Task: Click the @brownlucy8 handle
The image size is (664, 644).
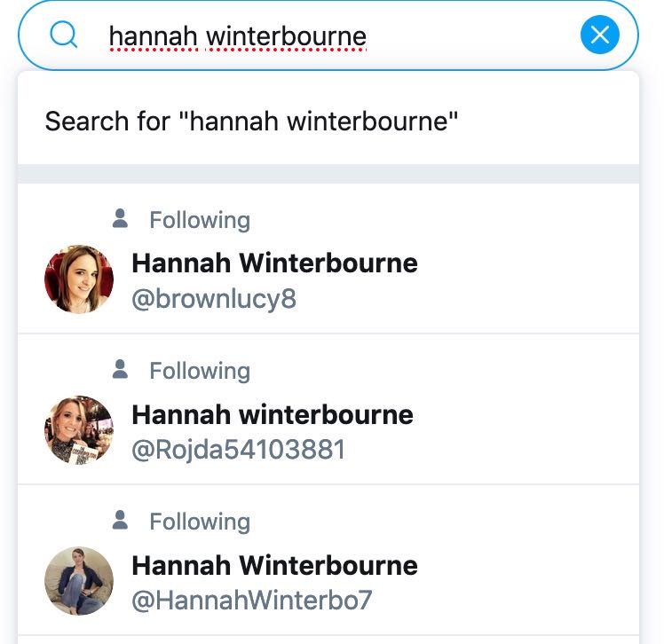Action: pyautogui.click(x=214, y=299)
